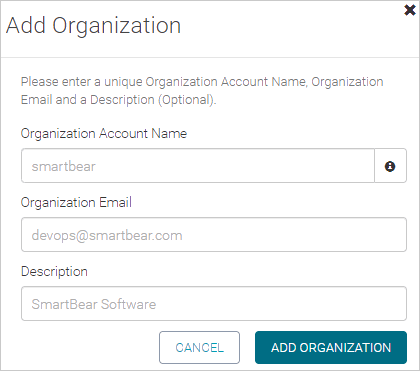
Task: Cancel adding the organization
Action: (x=199, y=347)
